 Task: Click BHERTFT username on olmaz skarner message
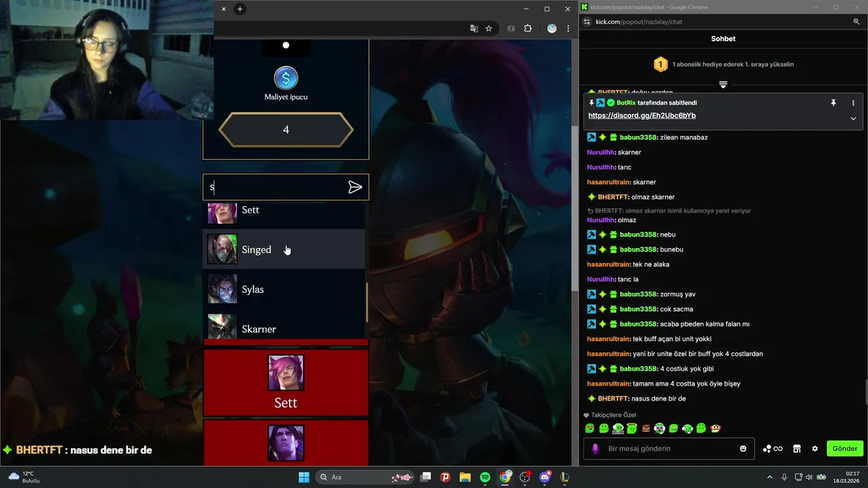click(x=613, y=197)
